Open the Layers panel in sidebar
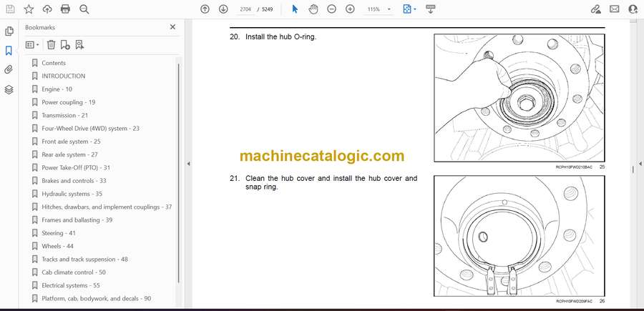The image size is (644, 311). (x=9, y=89)
